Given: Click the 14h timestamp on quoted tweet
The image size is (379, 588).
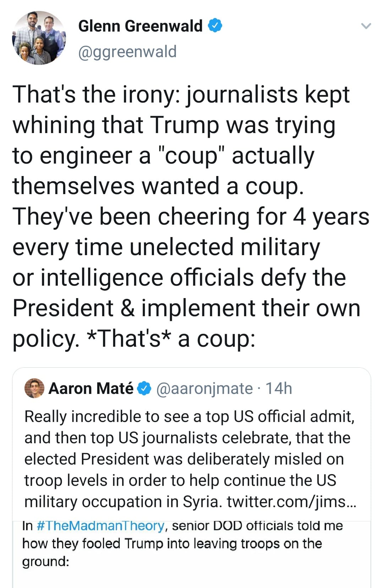Looking at the screenshot, I should click(279, 389).
